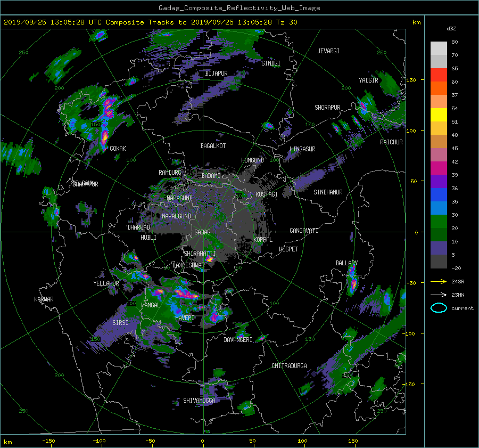Click the SINDHANUR city label
Screen dimensions: 479x448
click(x=328, y=192)
